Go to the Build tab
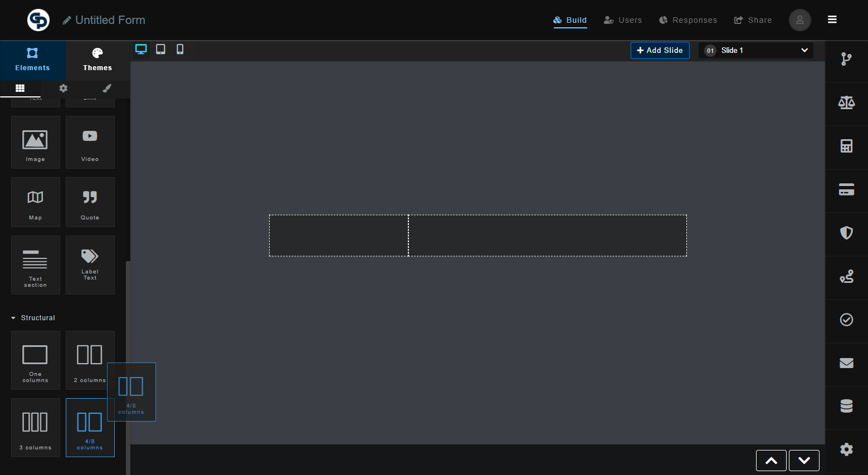The width and height of the screenshot is (868, 475). click(x=570, y=20)
